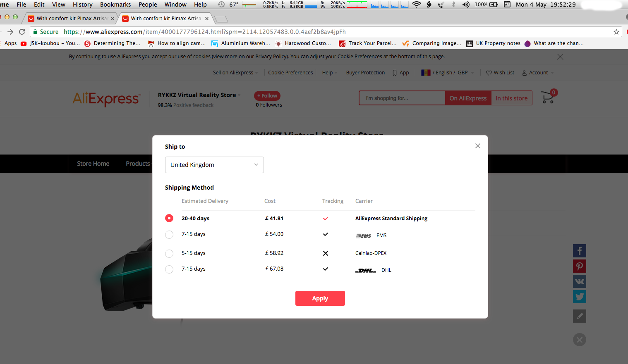Choose Cainiao-DPEX shipping radio button
This screenshot has height=364, width=628.
pos(169,254)
